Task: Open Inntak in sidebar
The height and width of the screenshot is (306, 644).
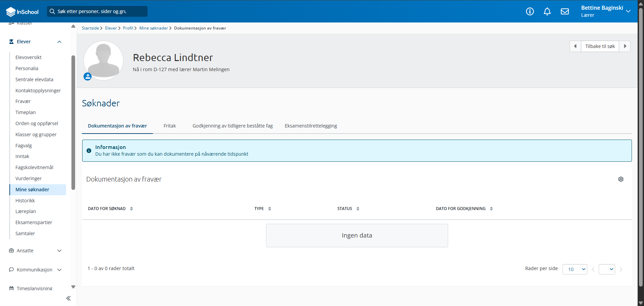Action: tap(22, 156)
